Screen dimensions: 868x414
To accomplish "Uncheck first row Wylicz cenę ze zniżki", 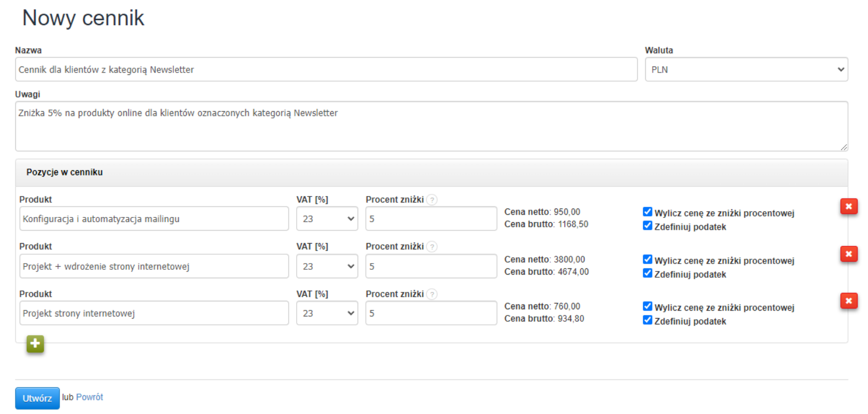I will point(647,212).
